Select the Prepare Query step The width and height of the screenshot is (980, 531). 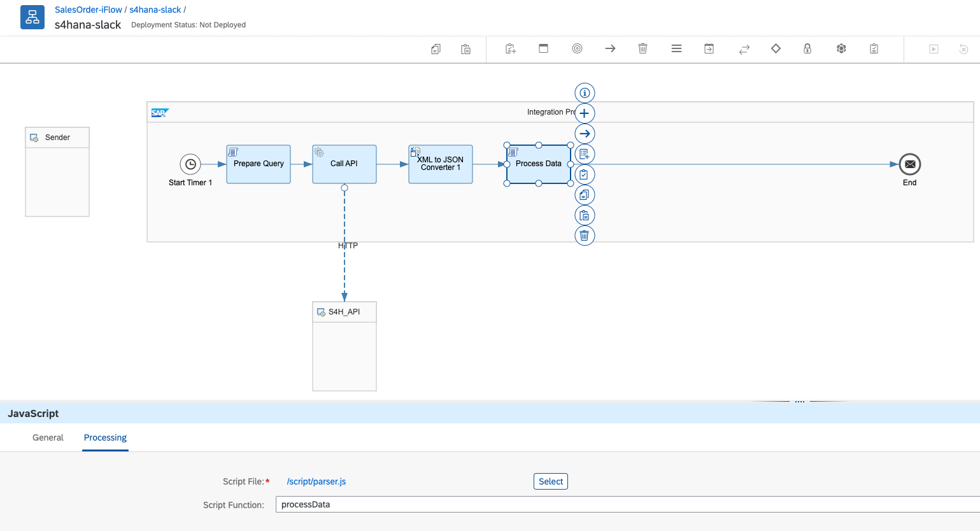(259, 164)
